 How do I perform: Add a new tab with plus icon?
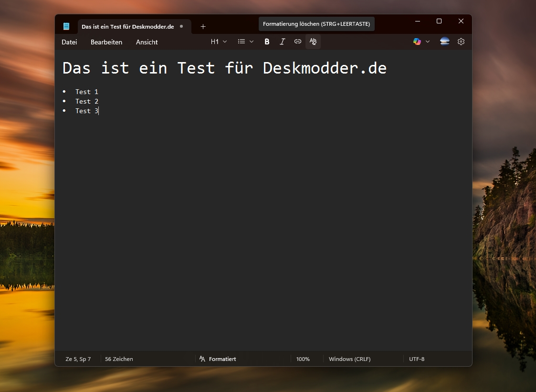[203, 27]
